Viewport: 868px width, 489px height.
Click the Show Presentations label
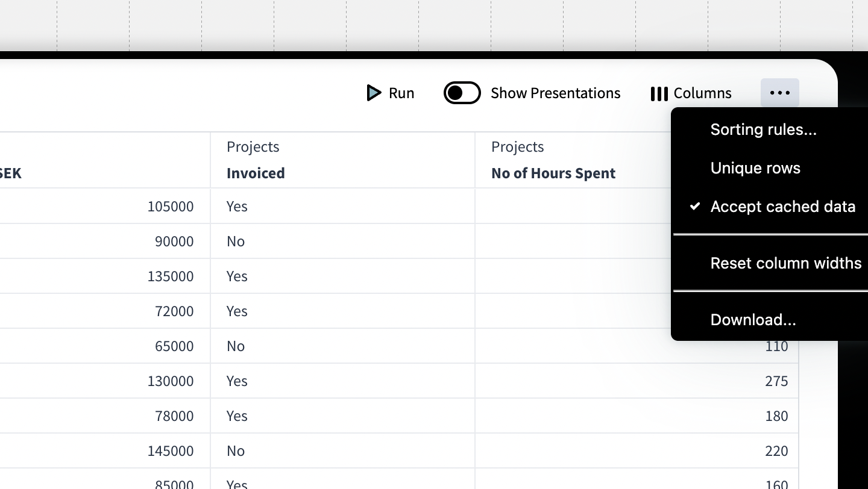555,93
